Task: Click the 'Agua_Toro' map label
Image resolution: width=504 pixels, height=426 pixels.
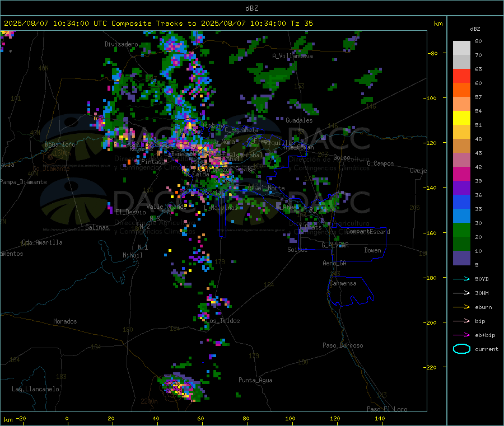Action: (60, 144)
